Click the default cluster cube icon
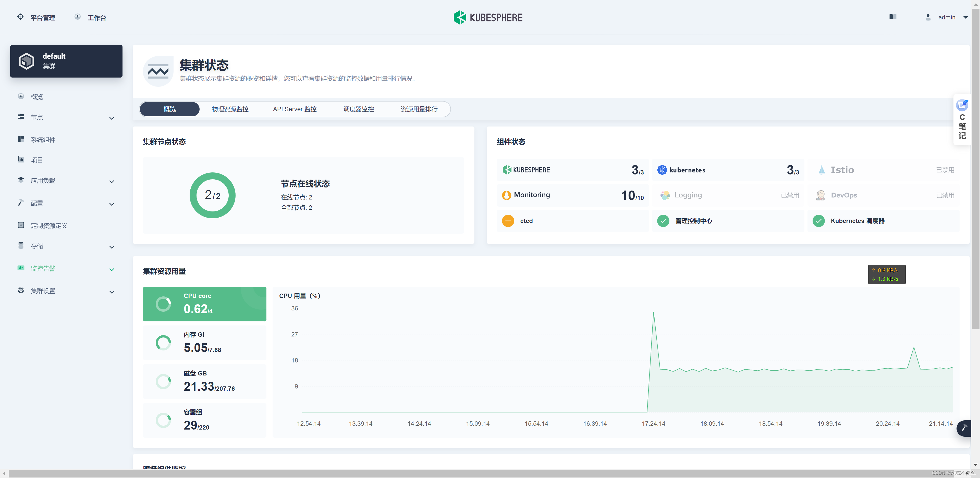This screenshot has width=980, height=478. point(27,61)
